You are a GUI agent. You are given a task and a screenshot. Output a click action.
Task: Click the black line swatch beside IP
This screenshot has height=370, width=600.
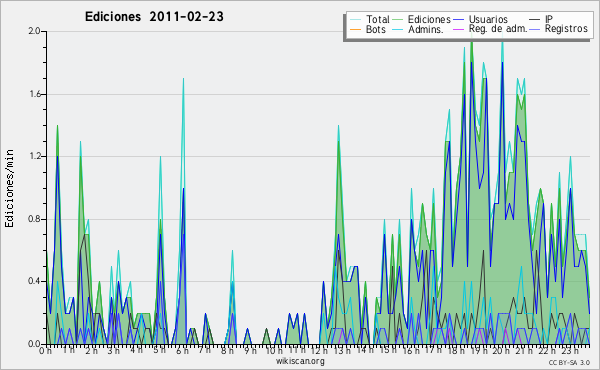point(535,20)
